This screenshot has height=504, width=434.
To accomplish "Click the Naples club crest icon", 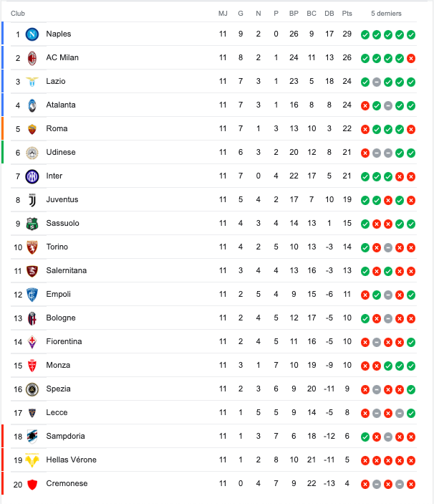I will click(x=32, y=34).
